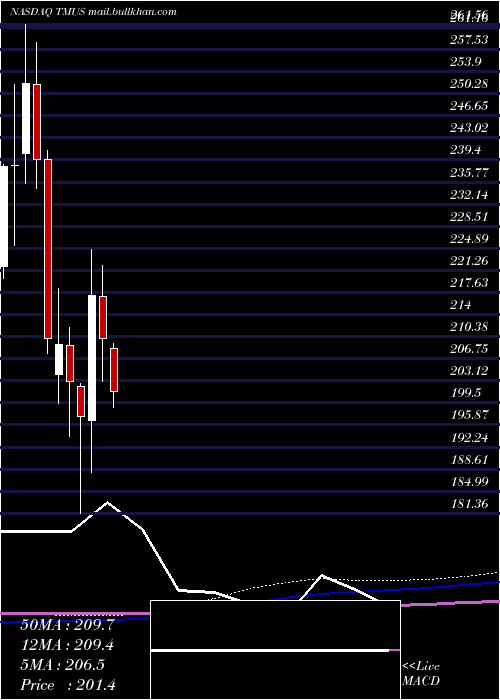Click the <<Live MACD label
This screenshot has height=700, width=500.
421,674
